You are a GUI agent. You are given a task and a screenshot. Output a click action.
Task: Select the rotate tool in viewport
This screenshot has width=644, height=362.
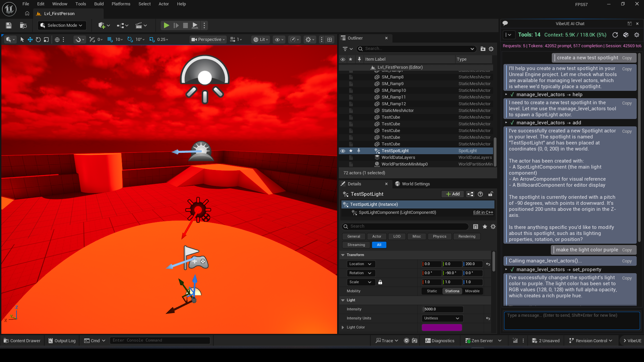38,40
